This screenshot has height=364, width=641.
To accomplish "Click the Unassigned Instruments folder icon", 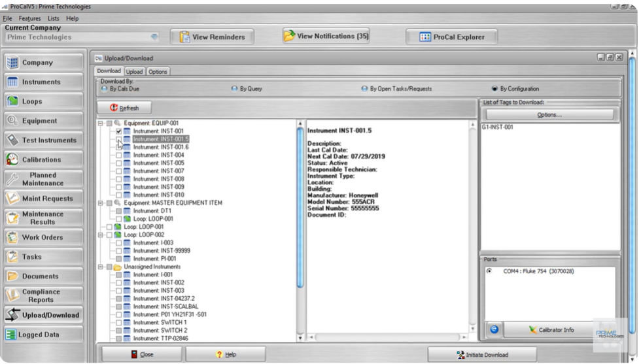I will tap(118, 267).
